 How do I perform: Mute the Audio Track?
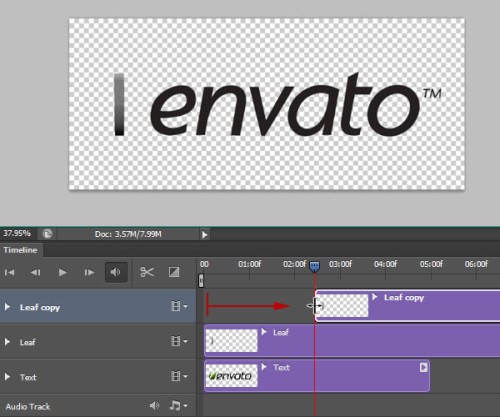tap(154, 405)
